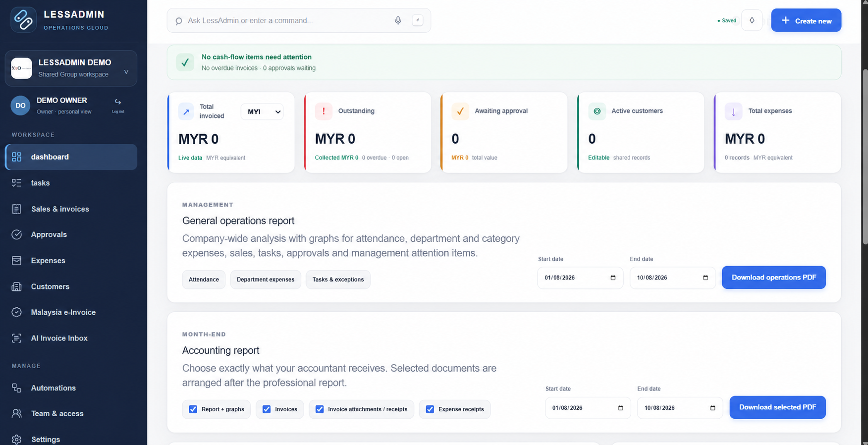868x445 pixels.
Task: Click the dashboard grid icon
Action: click(17, 157)
